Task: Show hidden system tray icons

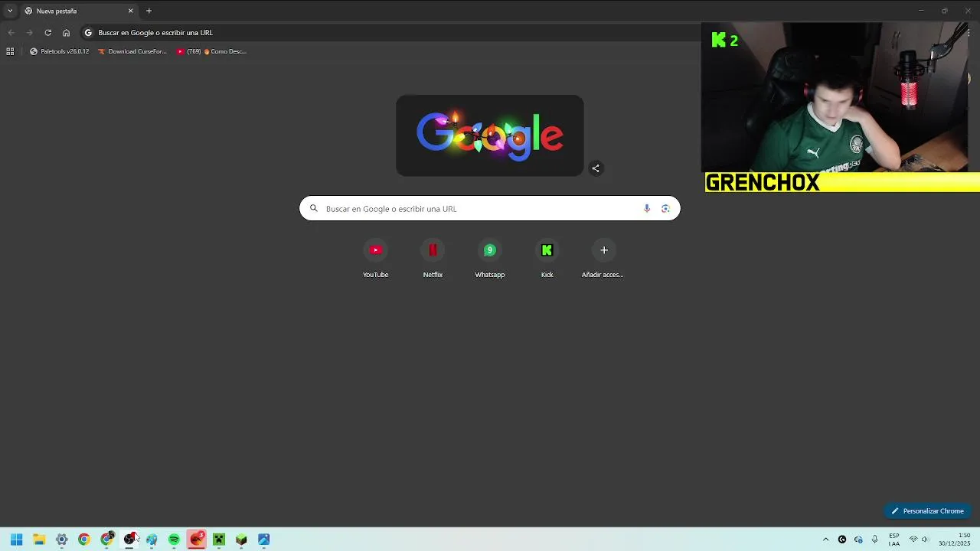Action: click(x=825, y=540)
